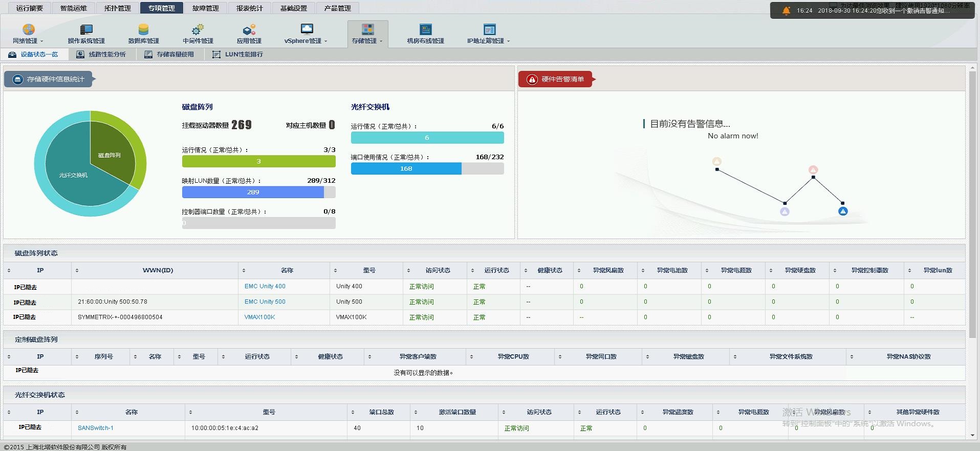This screenshot has width=980, height=451.
Task: Click the 硬件告警清单 warning icon
Action: (x=532, y=79)
